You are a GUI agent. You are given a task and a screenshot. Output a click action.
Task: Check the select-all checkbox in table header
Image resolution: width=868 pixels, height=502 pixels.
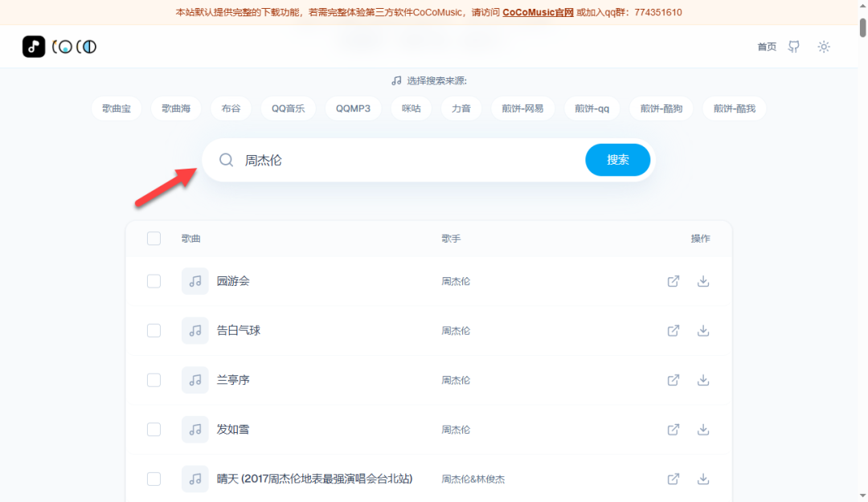(x=154, y=239)
